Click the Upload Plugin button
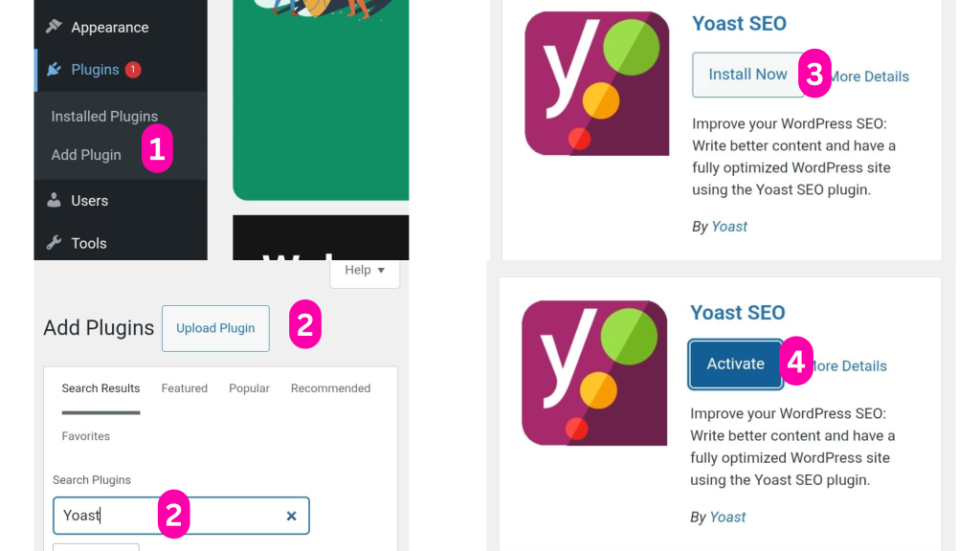This screenshot has height=551, width=980. click(x=215, y=329)
